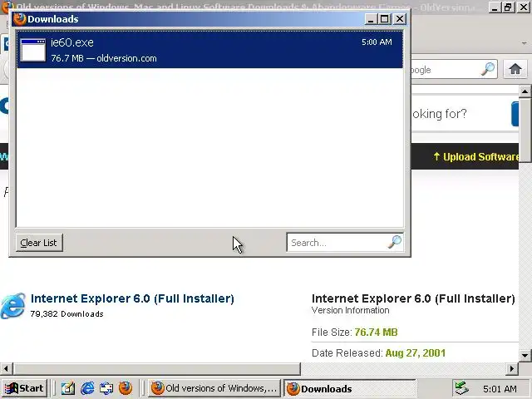This screenshot has height=399, width=532.
Task: Click the network system tray icon
Action: 461,388
